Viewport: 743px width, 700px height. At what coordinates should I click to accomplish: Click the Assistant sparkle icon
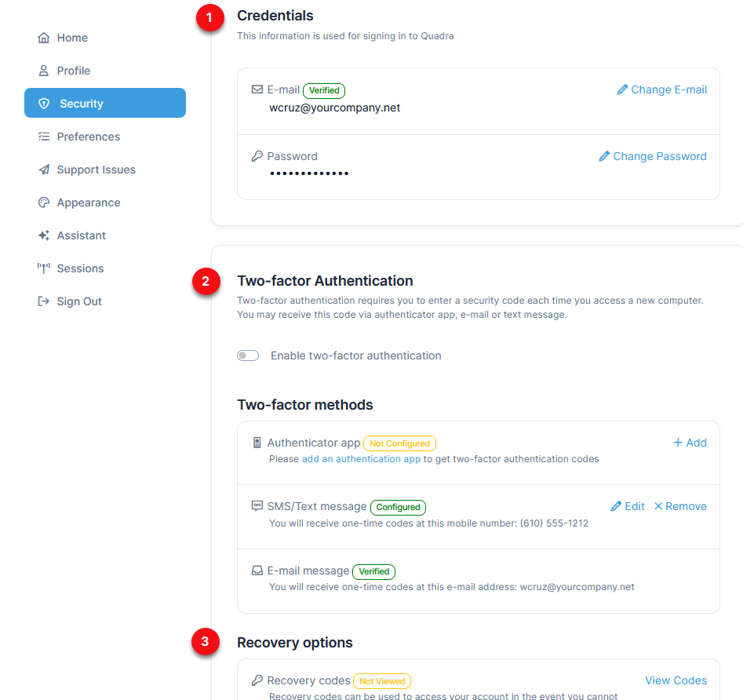point(44,235)
